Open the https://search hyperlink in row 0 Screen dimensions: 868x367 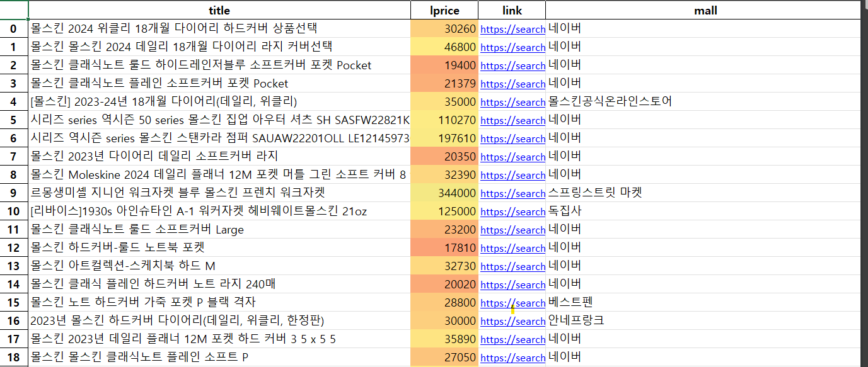[512, 29]
